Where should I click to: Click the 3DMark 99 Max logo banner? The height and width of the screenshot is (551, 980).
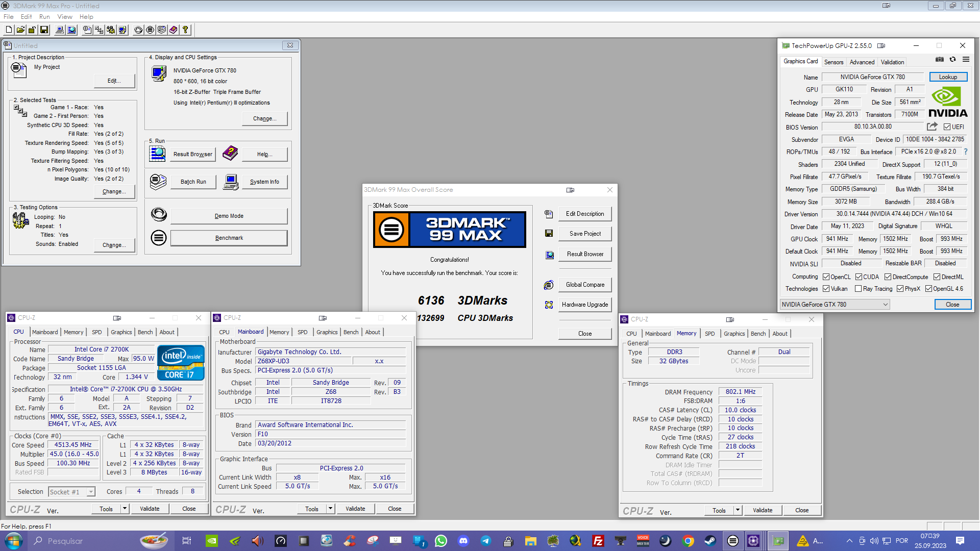tap(449, 230)
